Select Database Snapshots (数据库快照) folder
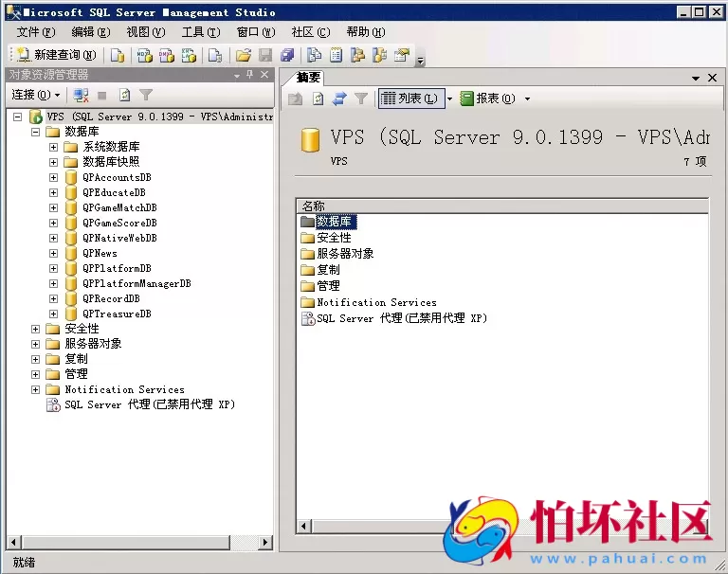Viewport: 728px width, 574px height. 111,161
